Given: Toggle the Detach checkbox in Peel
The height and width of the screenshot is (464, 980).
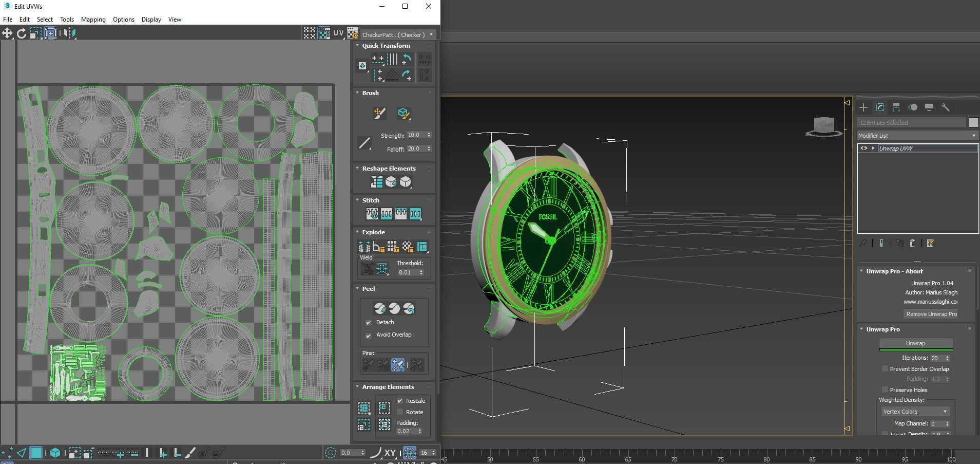Looking at the screenshot, I should click(x=368, y=323).
